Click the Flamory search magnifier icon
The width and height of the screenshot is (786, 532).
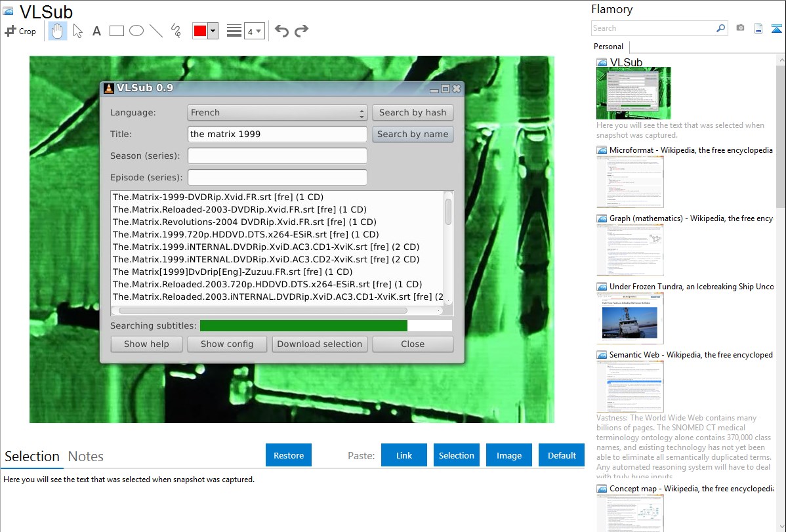point(720,28)
